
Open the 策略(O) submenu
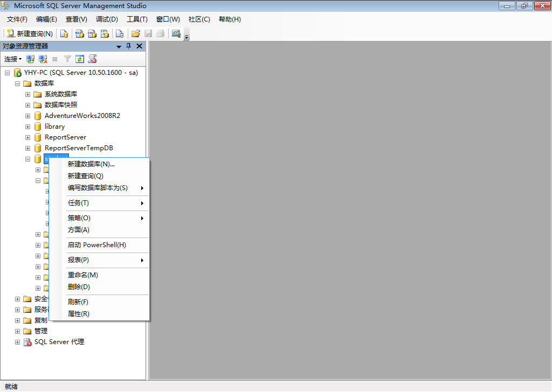coord(99,218)
